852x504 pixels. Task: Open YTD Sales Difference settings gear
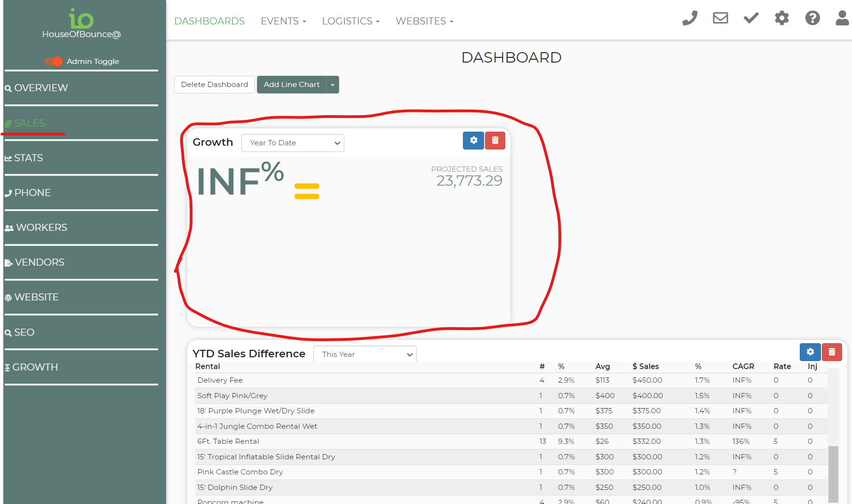tap(810, 352)
